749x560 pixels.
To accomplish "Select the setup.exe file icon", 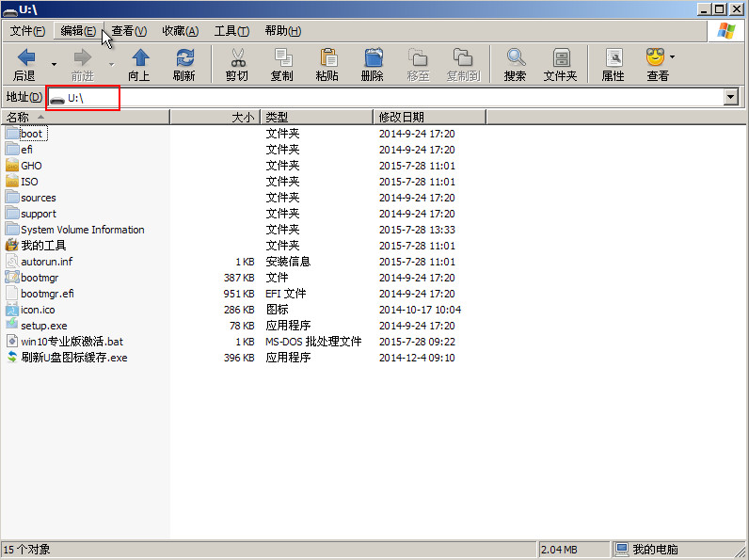I will click(x=12, y=325).
